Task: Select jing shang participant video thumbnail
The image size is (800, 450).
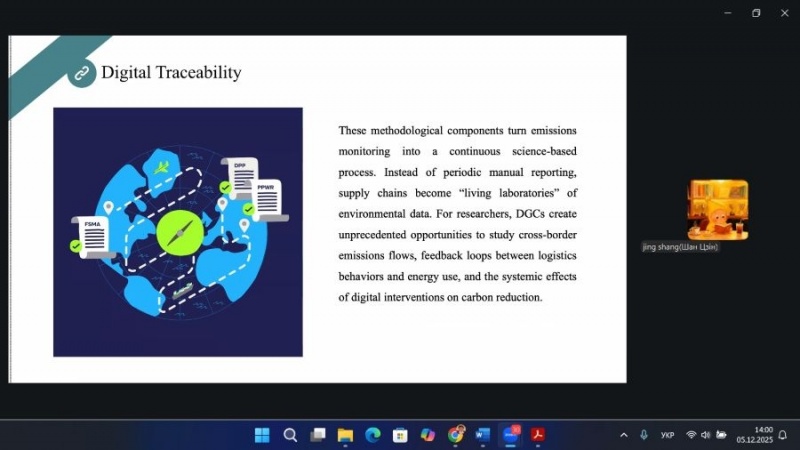Action: coord(717,210)
